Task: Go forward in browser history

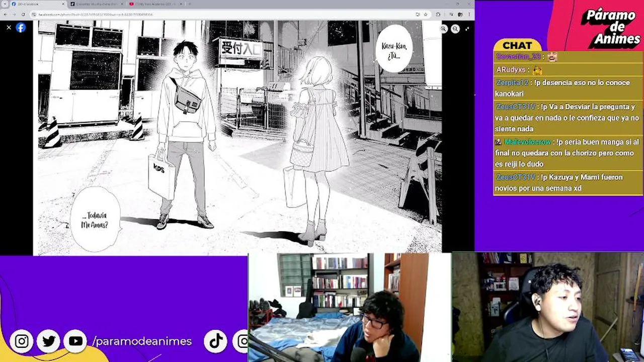Action: (x=14, y=15)
